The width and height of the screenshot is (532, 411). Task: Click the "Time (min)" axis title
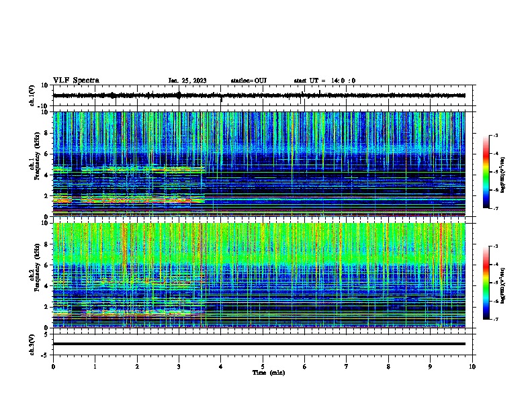(x=269, y=373)
